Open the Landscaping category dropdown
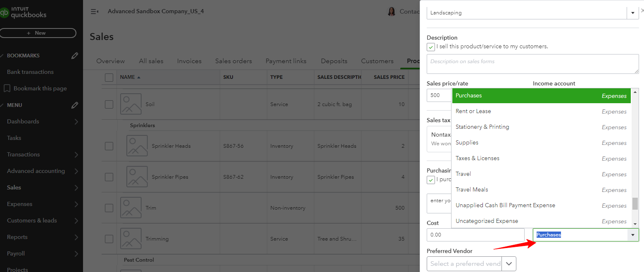Image resolution: width=644 pixels, height=272 pixels. tap(632, 12)
